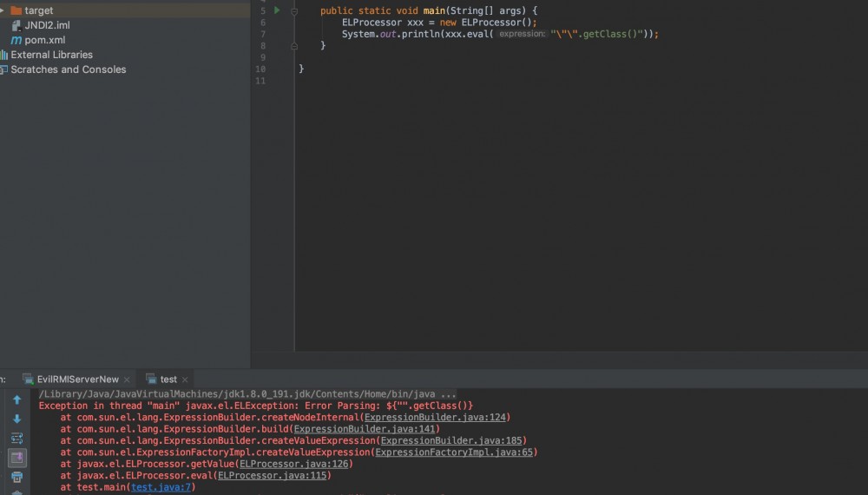The height and width of the screenshot is (495, 868).
Task: Click the JNDI2.iml file icon
Action: click(16, 25)
